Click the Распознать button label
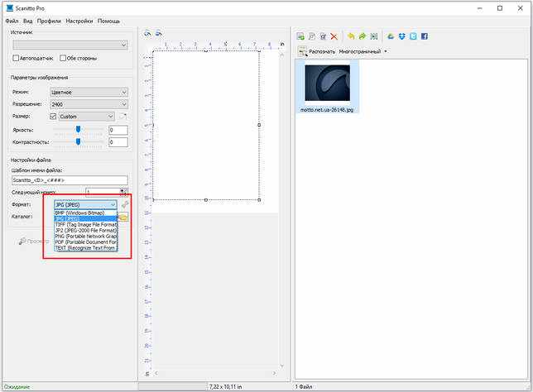 [322, 51]
